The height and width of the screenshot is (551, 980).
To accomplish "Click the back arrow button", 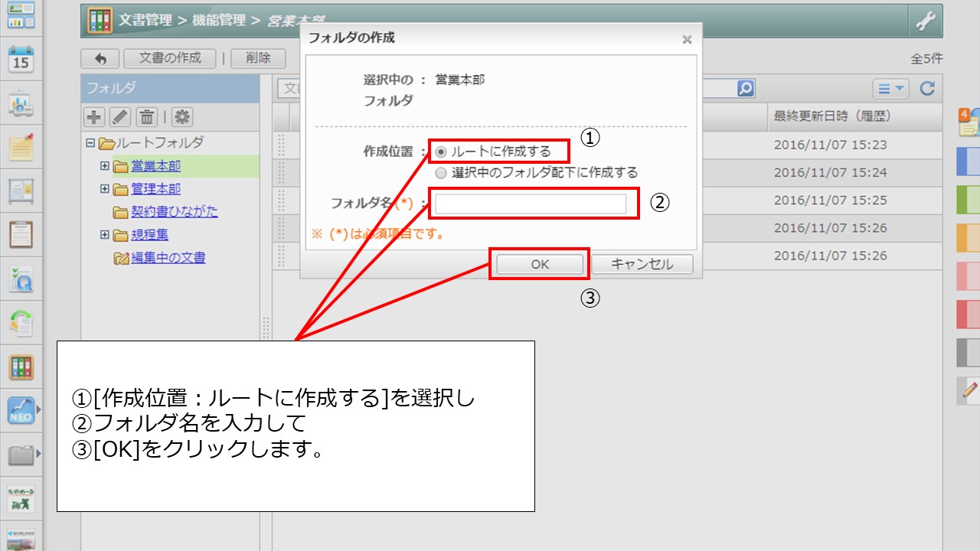I will tap(100, 58).
